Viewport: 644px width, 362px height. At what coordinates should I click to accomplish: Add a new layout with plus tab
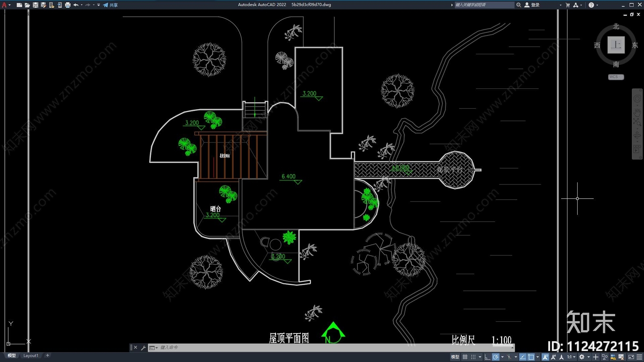(47, 356)
